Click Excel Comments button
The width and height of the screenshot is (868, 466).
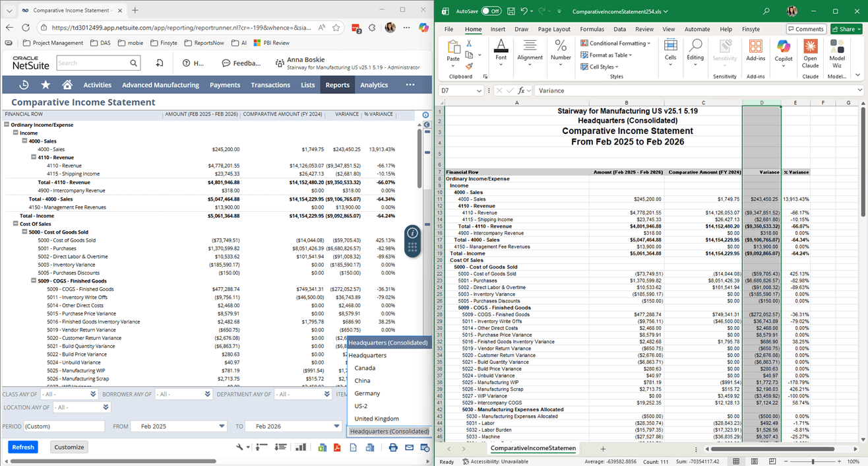tap(806, 29)
